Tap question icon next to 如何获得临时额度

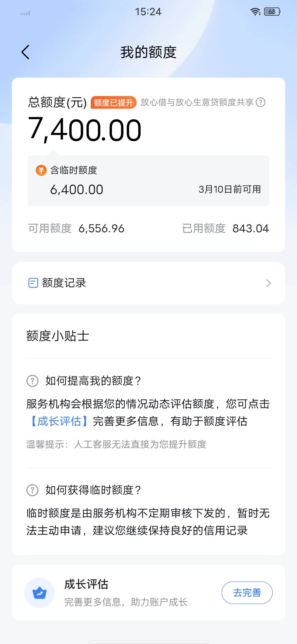[32, 490]
